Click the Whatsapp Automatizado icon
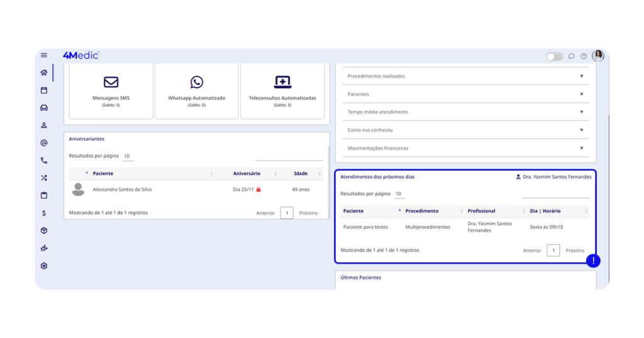644x338 pixels. 197,82
